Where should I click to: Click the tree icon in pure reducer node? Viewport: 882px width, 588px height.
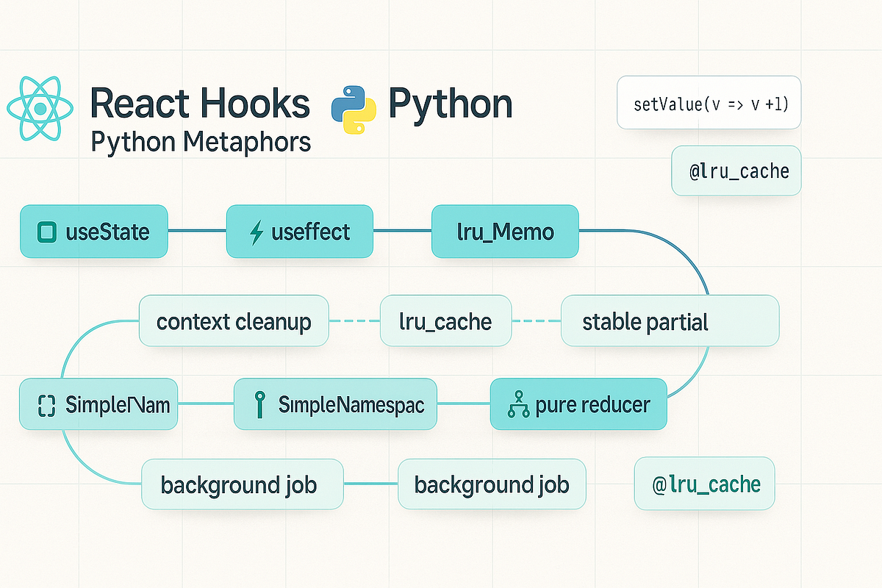click(x=520, y=405)
